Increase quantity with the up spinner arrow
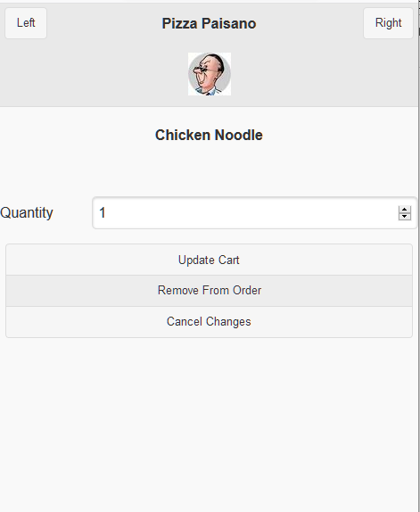 pyautogui.click(x=404, y=210)
